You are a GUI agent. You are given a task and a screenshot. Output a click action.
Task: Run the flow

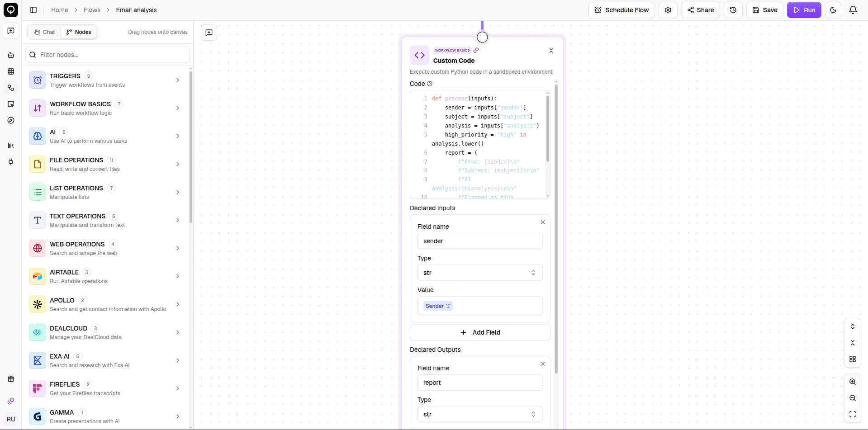[x=804, y=10]
